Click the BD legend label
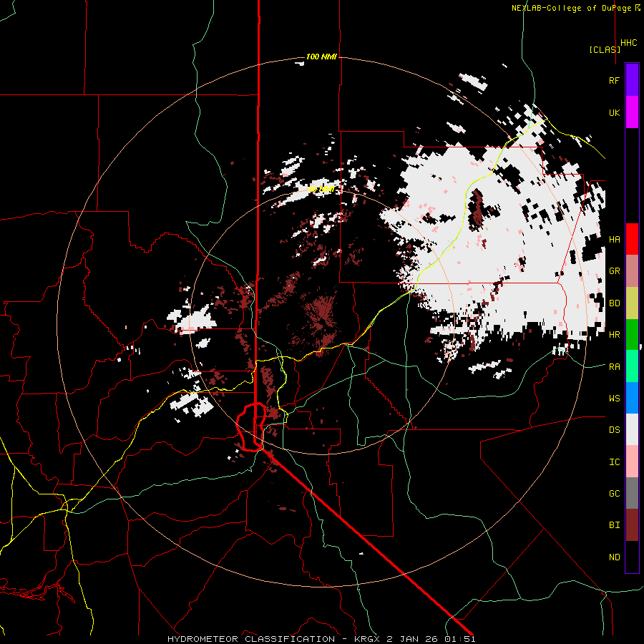 tap(614, 303)
